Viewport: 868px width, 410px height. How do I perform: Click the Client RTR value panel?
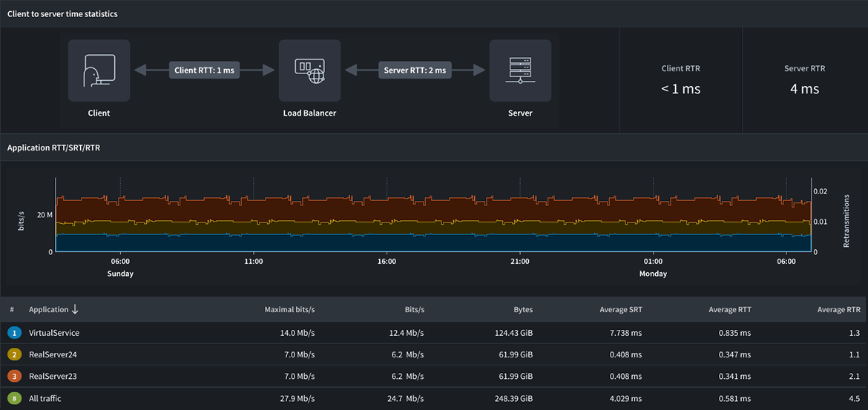click(x=680, y=80)
